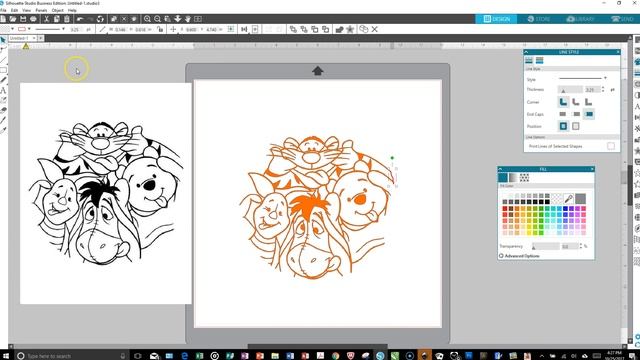Click the Paste clipboard icon
Screen dimensions: 640x360
(67, 19)
